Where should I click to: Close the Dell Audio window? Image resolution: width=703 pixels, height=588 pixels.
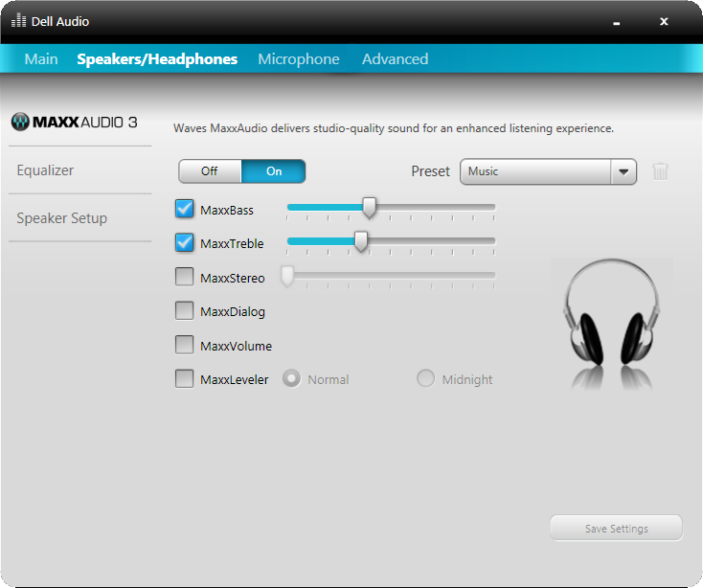(664, 21)
